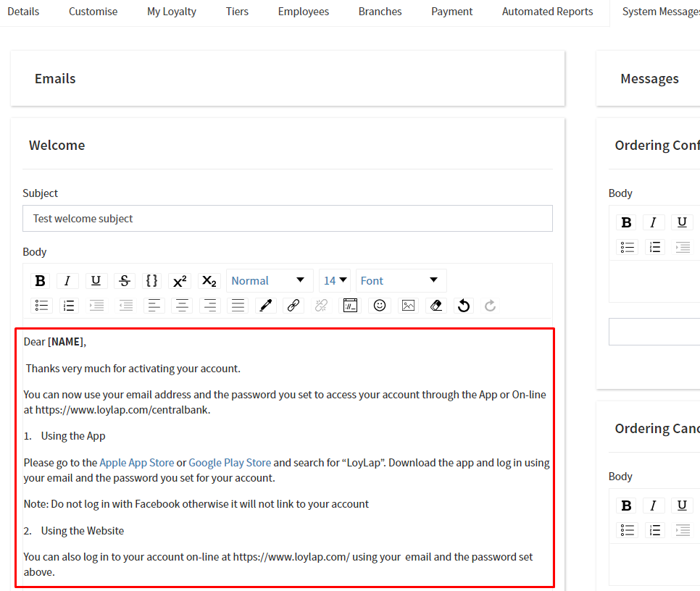Select the Tiers tab
This screenshot has width=700, height=591.
(x=237, y=12)
